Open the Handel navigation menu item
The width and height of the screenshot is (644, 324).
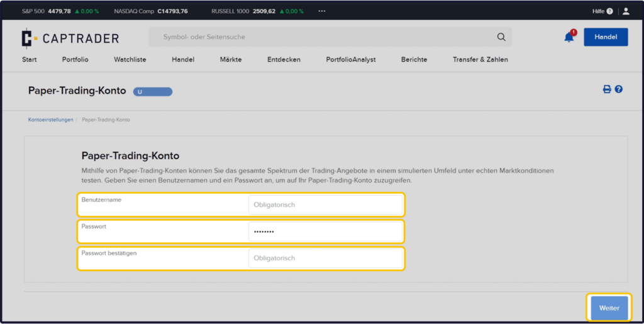coord(183,60)
